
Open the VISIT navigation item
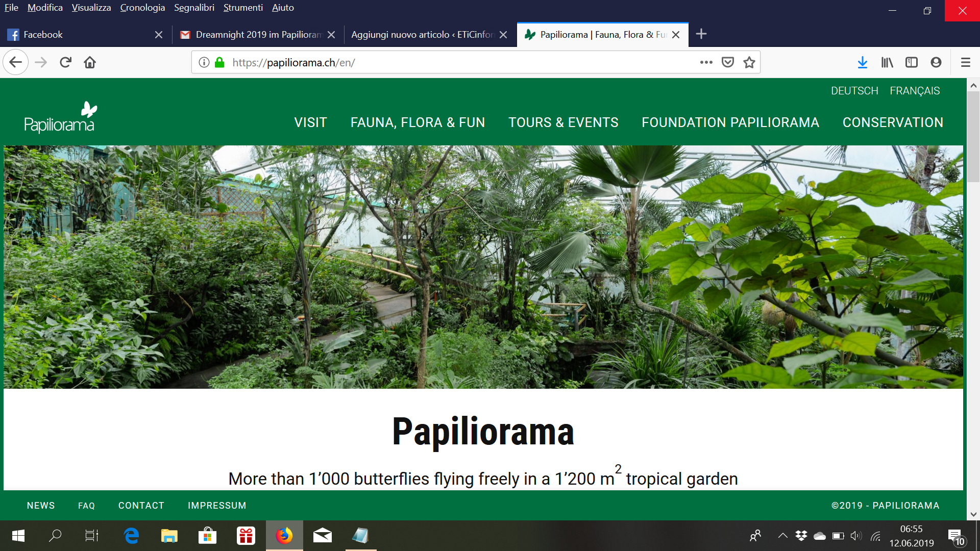310,122
